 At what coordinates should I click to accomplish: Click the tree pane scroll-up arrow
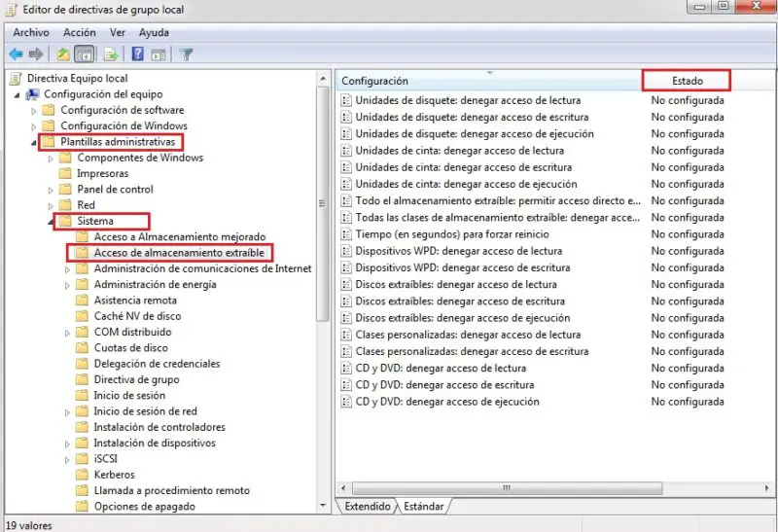[x=323, y=79]
